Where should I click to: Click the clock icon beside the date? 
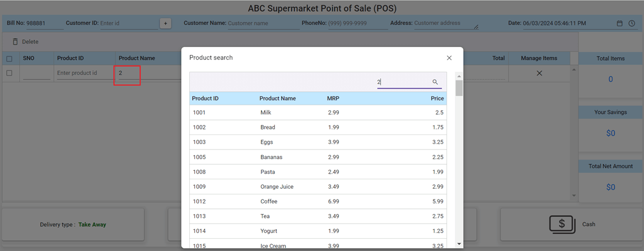632,24
